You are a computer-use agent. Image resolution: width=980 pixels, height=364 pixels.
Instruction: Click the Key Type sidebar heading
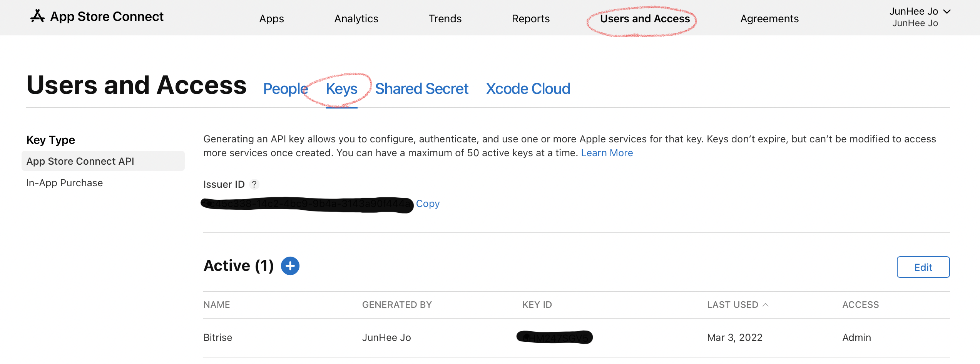click(50, 140)
